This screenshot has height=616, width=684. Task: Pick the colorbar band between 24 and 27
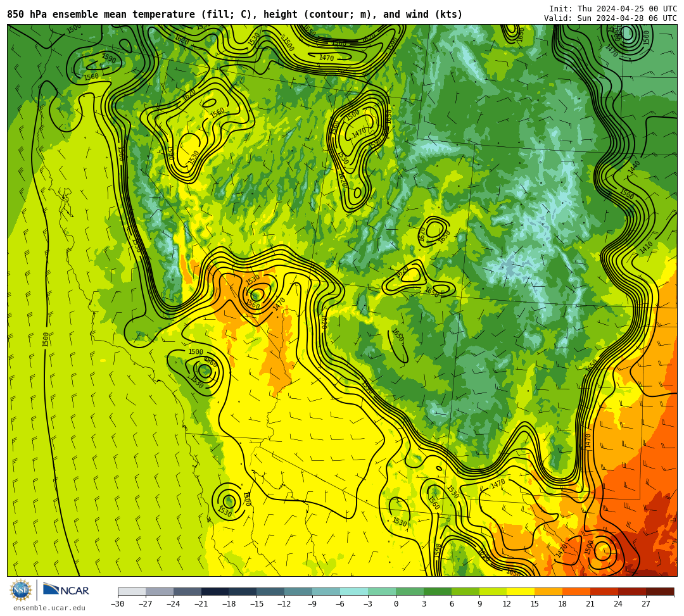tap(633, 591)
